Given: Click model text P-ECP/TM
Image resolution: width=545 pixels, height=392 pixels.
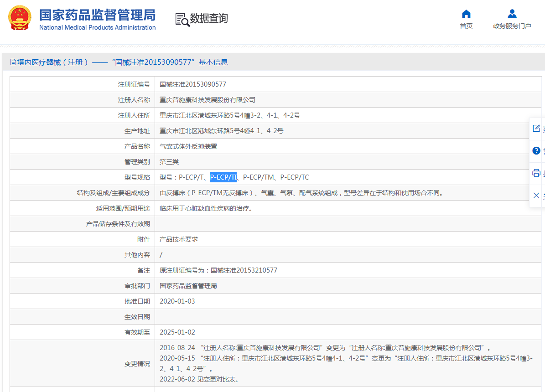Looking at the screenshot, I should tap(258, 177).
